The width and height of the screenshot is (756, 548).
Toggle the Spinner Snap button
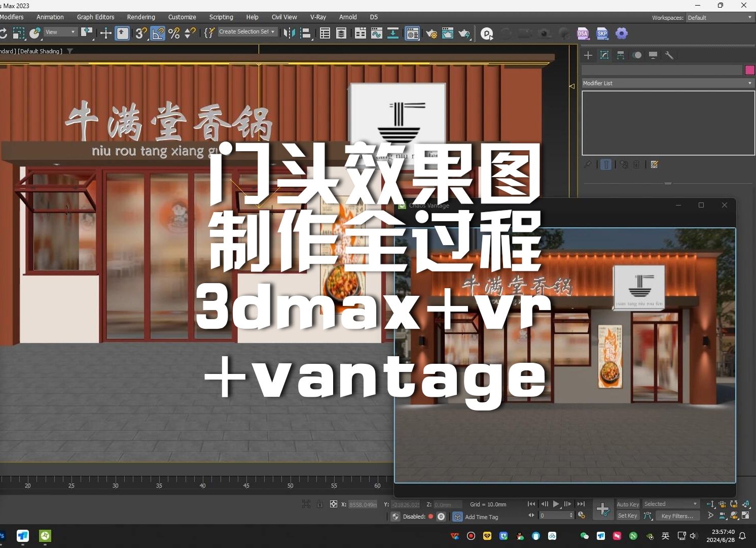point(190,33)
